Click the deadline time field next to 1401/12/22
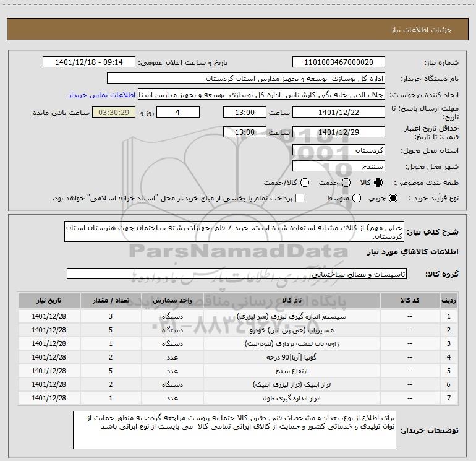 (x=245, y=112)
